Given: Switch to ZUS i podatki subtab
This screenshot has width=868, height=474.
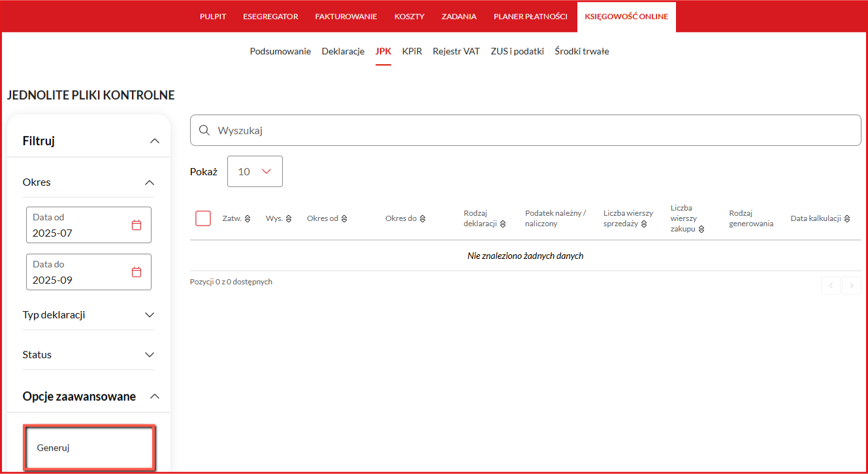Looking at the screenshot, I should click(x=517, y=51).
